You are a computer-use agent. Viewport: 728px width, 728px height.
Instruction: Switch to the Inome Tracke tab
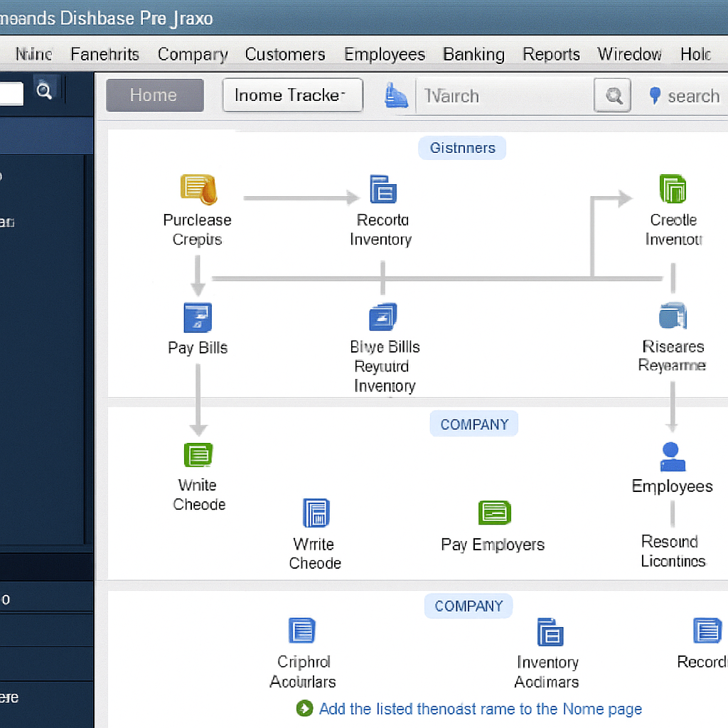[292, 95]
